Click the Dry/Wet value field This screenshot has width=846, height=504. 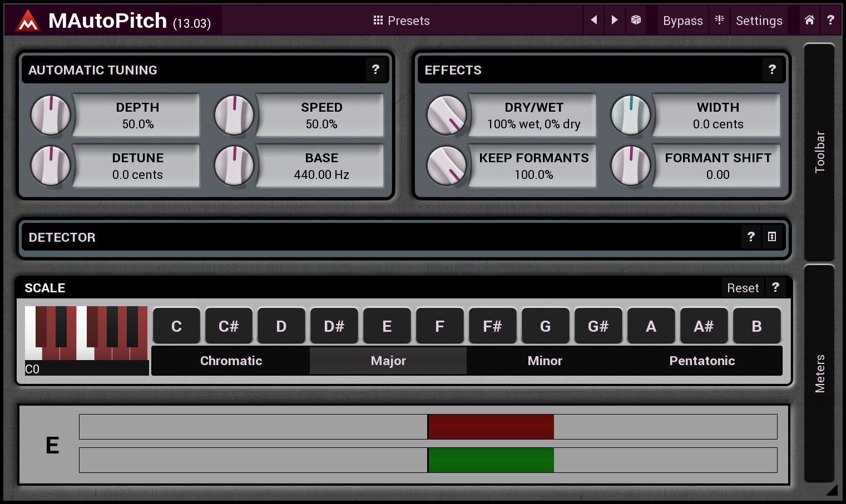coord(533,116)
